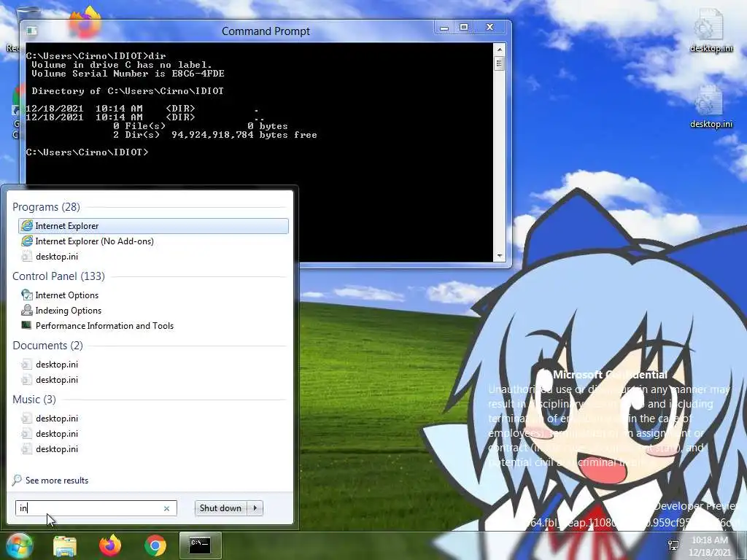Open Internet Options control panel item
This screenshot has width=747, height=560.
pos(153,295)
